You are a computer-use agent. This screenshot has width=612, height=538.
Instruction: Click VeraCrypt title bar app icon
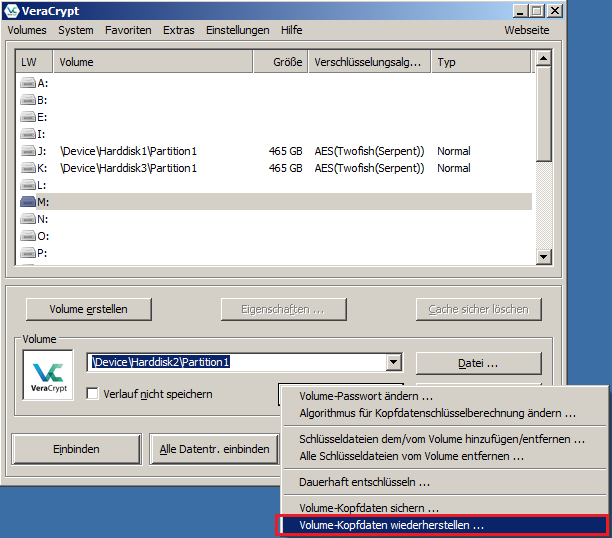pyautogui.click(x=13, y=11)
